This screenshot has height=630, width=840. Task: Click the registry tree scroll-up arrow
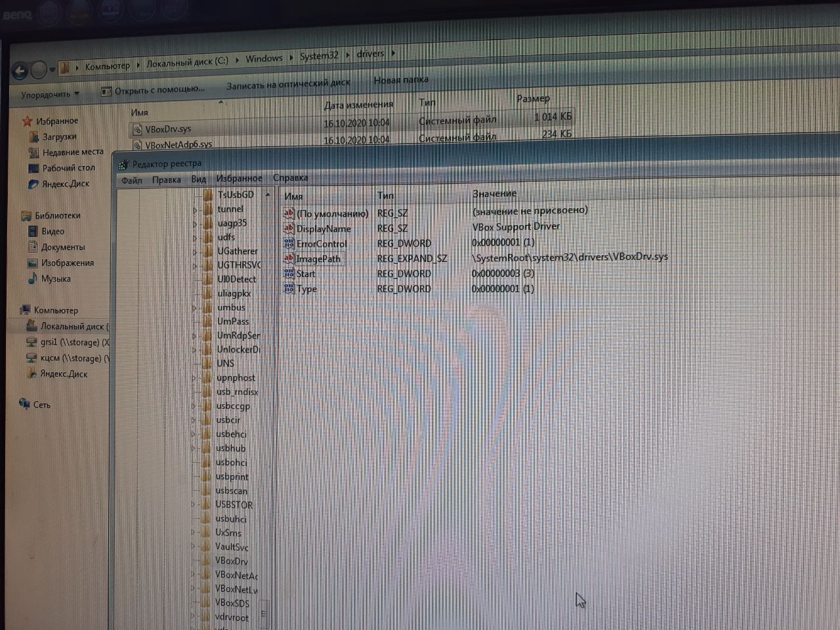pyautogui.click(x=267, y=195)
